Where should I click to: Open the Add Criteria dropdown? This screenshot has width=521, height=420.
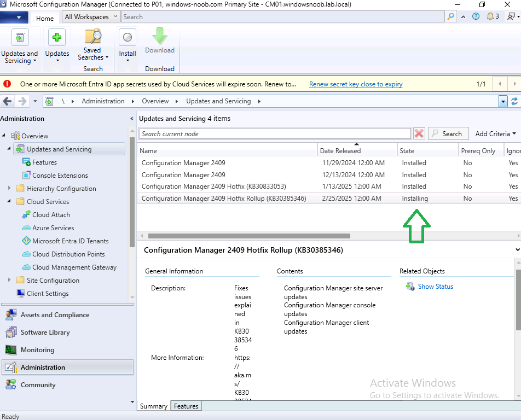(x=495, y=133)
